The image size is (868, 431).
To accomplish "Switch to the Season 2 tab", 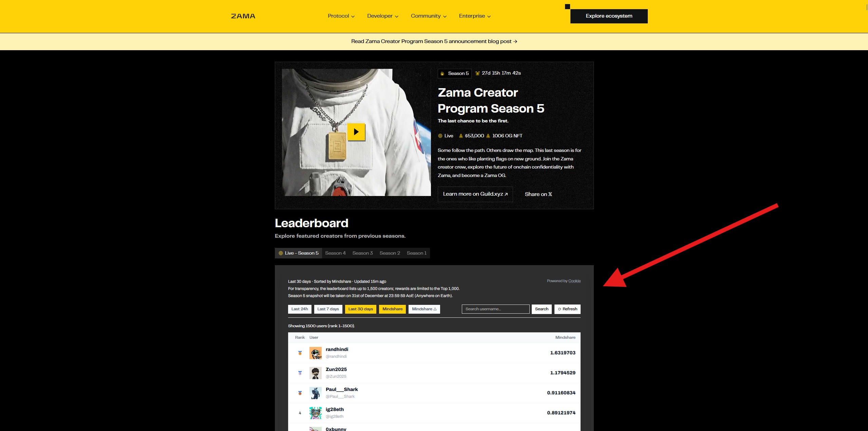I will pyautogui.click(x=390, y=253).
